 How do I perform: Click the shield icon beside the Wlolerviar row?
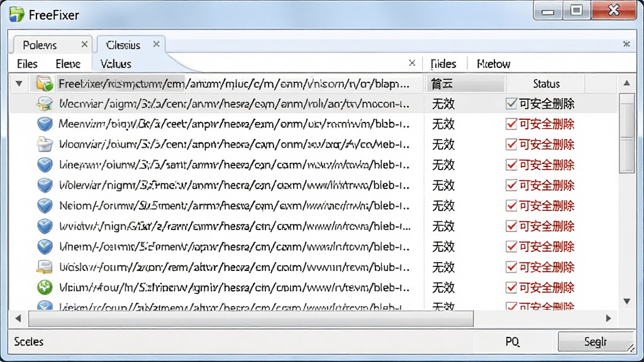[45, 185]
